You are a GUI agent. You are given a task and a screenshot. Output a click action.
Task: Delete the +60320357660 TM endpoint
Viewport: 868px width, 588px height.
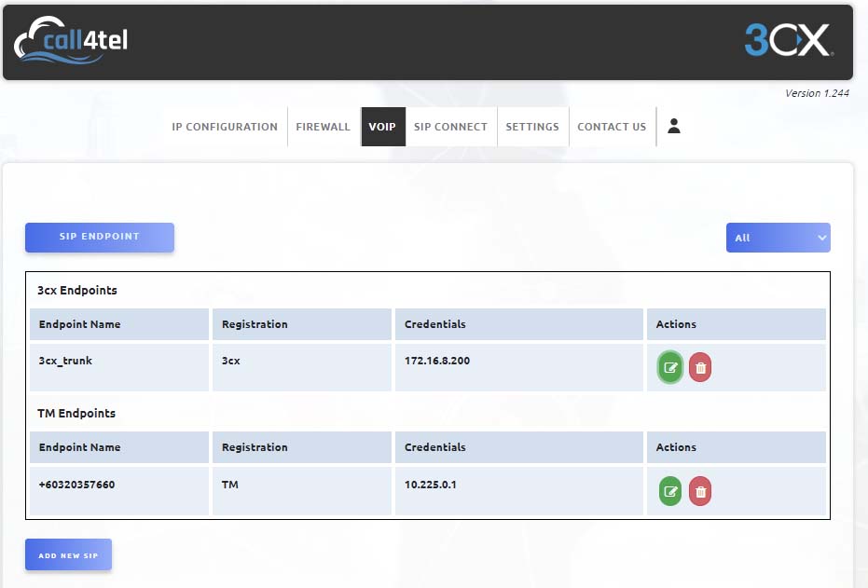pos(700,491)
